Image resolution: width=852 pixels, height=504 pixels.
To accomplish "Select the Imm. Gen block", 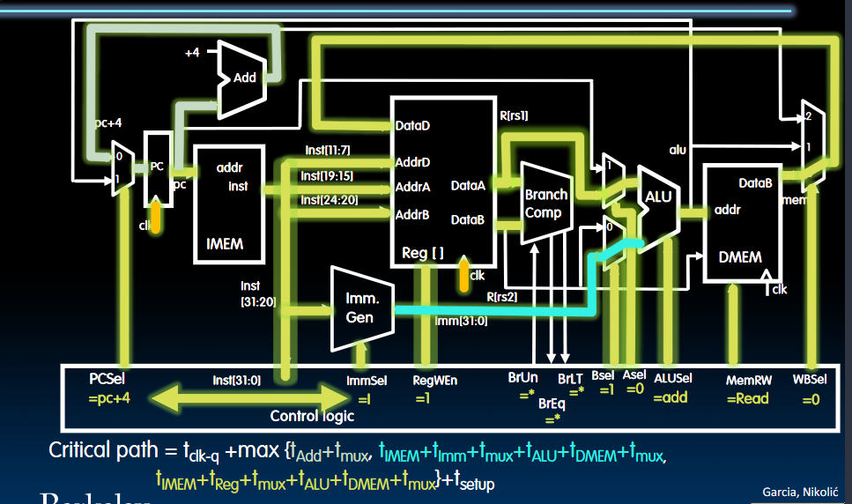I will click(361, 308).
